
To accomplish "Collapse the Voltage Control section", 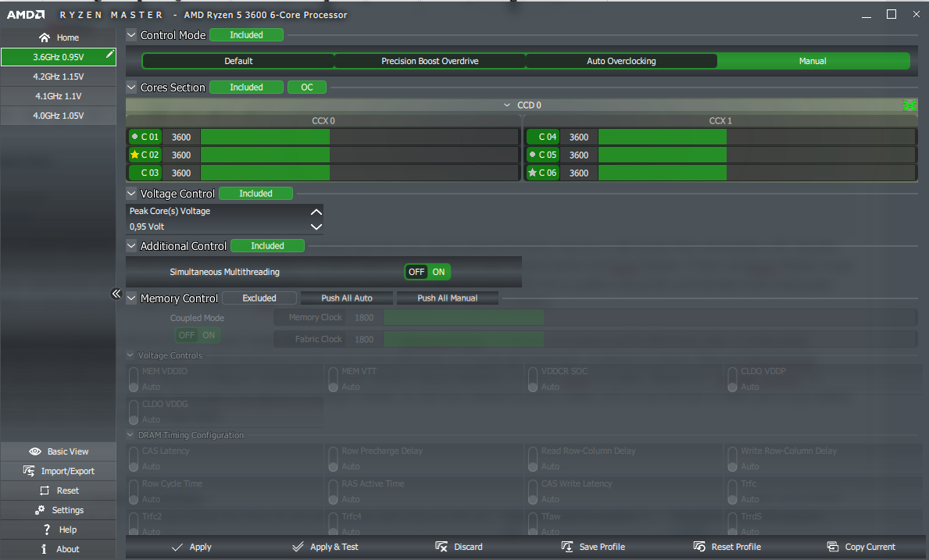I will (x=131, y=194).
